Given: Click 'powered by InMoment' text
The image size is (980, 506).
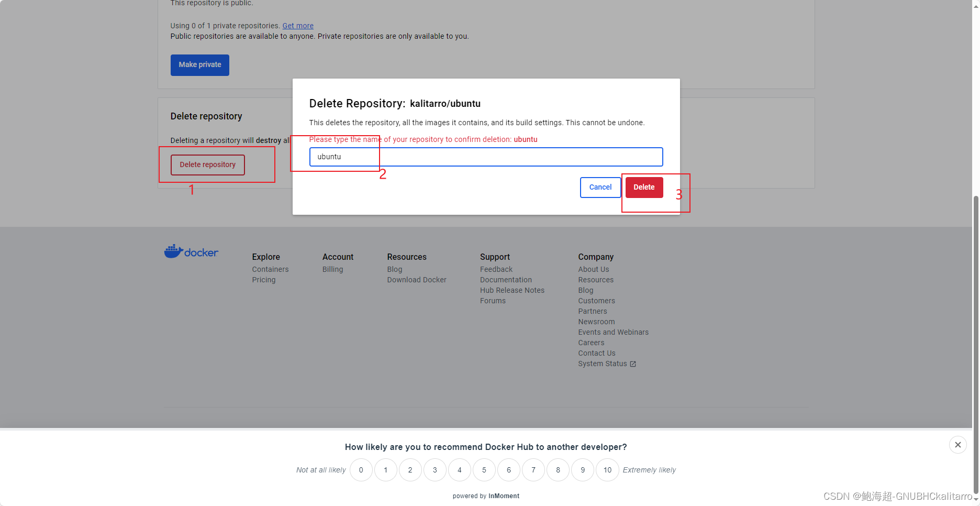Looking at the screenshot, I should 486,496.
